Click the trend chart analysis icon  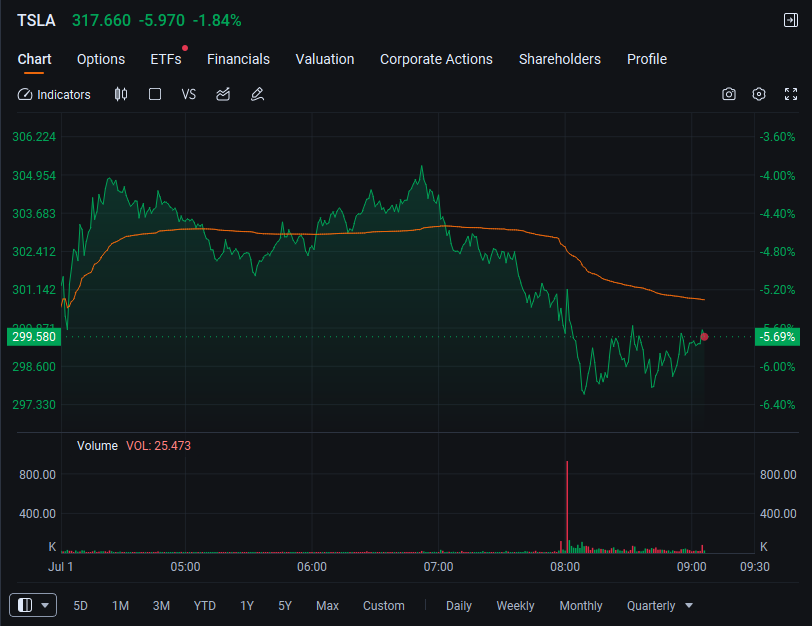(223, 94)
